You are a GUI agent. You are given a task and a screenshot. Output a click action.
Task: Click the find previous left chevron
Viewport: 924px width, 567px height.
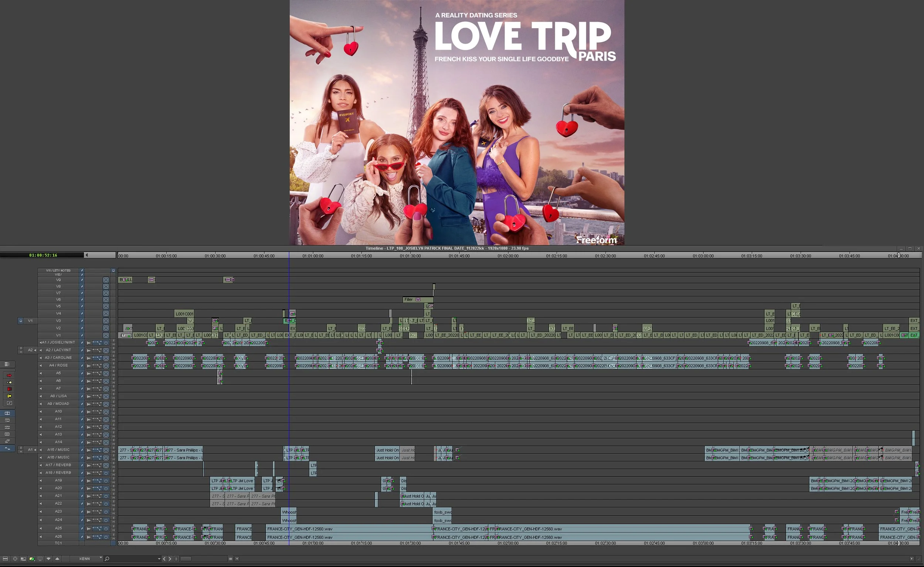(x=164, y=559)
